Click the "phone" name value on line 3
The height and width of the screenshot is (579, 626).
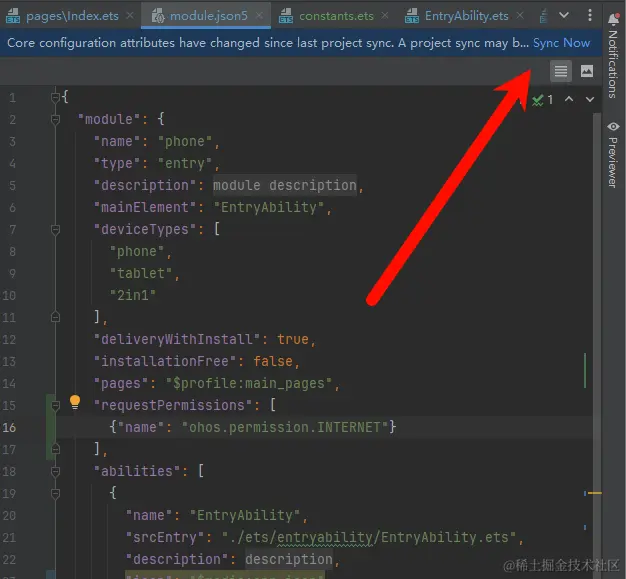[185, 141]
